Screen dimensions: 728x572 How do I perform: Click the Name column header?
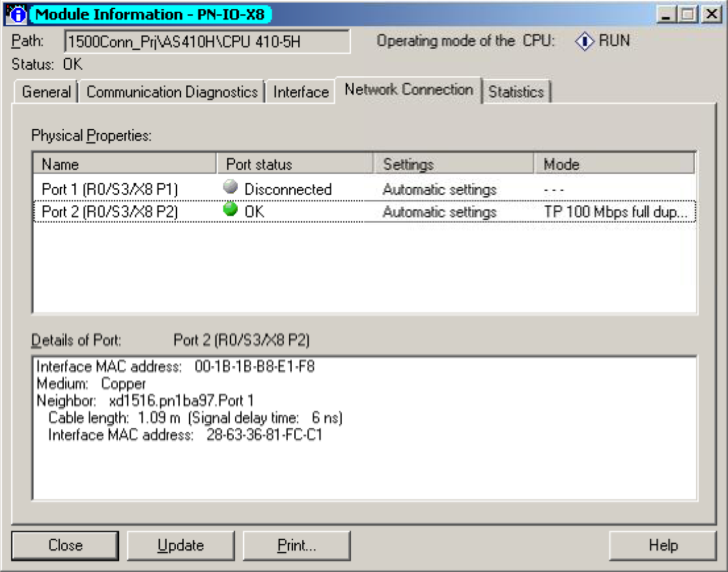click(124, 164)
